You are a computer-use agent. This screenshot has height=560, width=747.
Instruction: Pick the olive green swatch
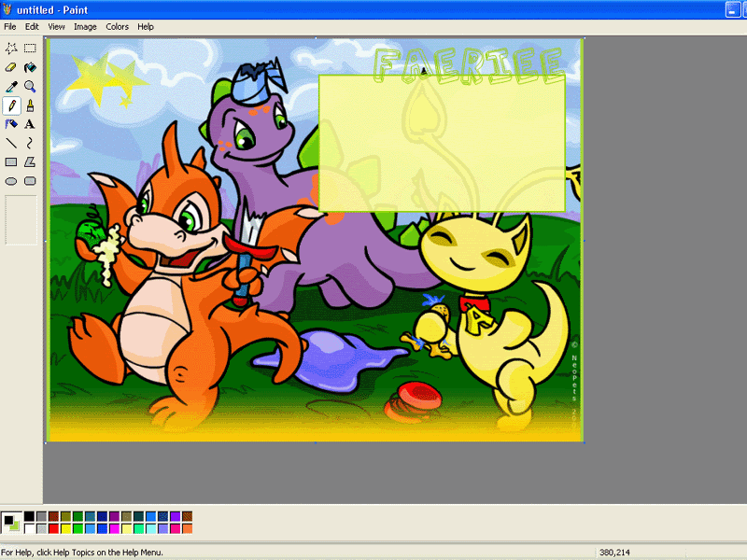[x=65, y=516]
